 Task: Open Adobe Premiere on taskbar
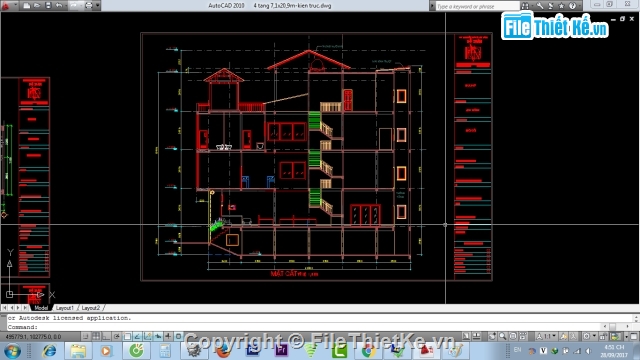(281, 351)
